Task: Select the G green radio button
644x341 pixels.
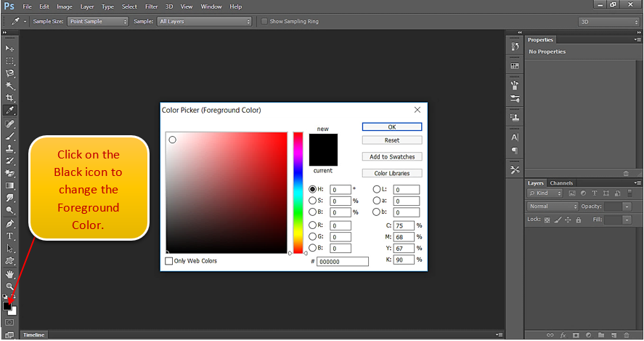Action: pos(312,236)
